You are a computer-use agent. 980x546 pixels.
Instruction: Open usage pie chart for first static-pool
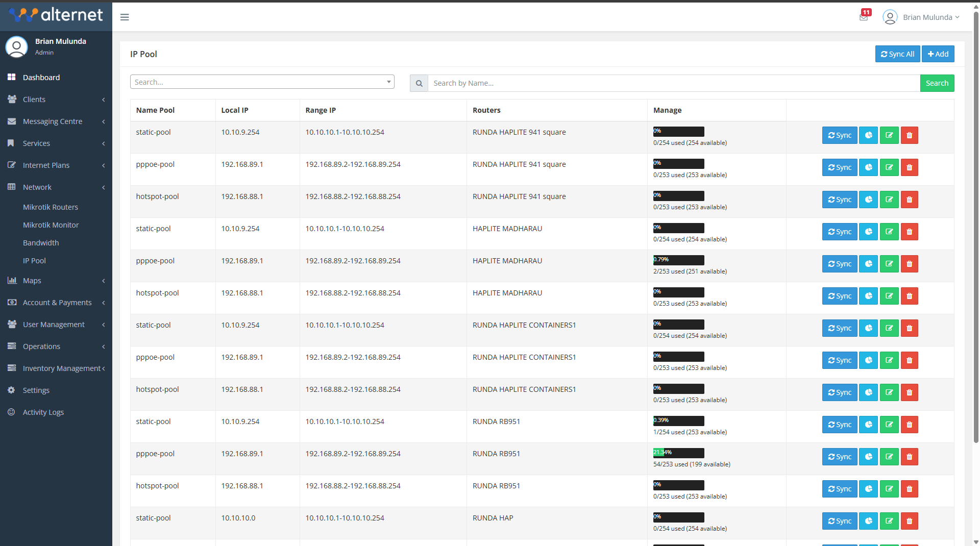[868, 135]
